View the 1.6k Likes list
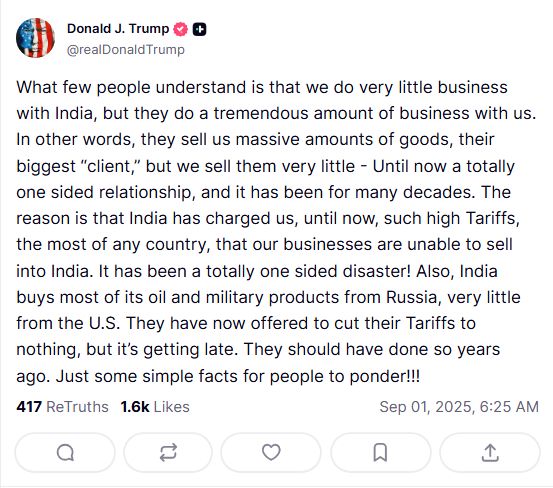 155,407
